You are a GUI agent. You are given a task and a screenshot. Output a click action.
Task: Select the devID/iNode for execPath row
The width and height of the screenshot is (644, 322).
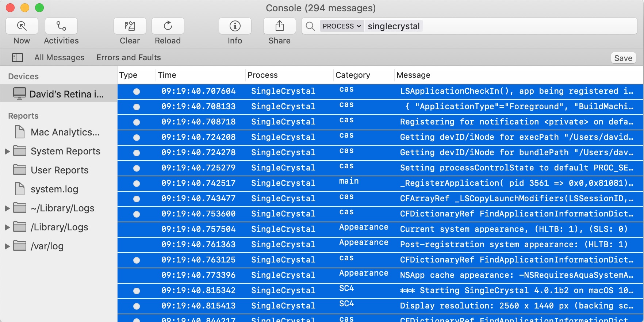point(380,137)
